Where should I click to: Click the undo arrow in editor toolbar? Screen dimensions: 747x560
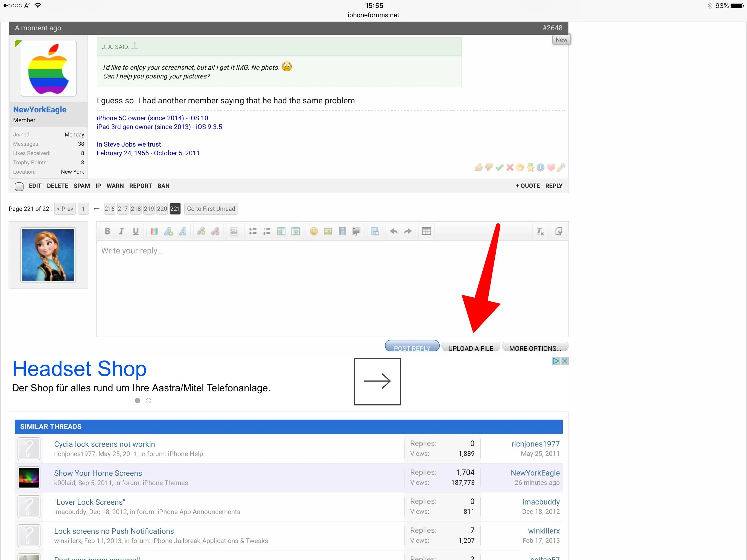click(x=393, y=231)
